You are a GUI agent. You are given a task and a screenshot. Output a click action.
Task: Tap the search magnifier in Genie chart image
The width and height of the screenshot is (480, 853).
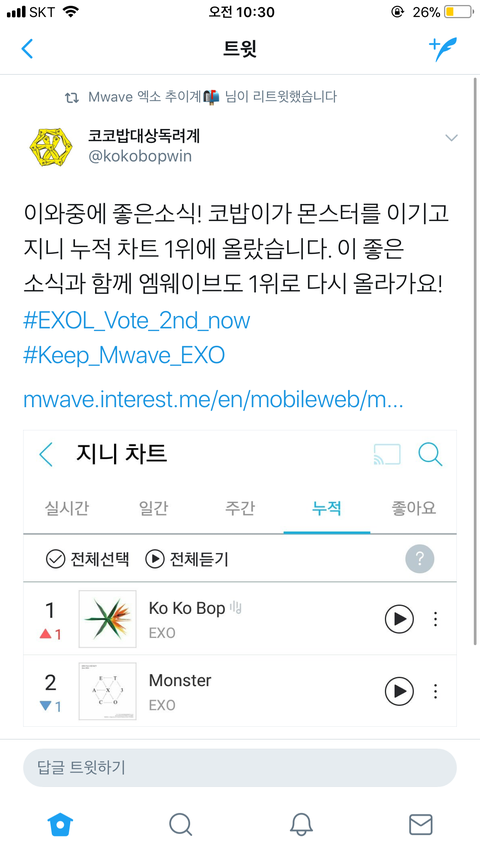pos(430,454)
